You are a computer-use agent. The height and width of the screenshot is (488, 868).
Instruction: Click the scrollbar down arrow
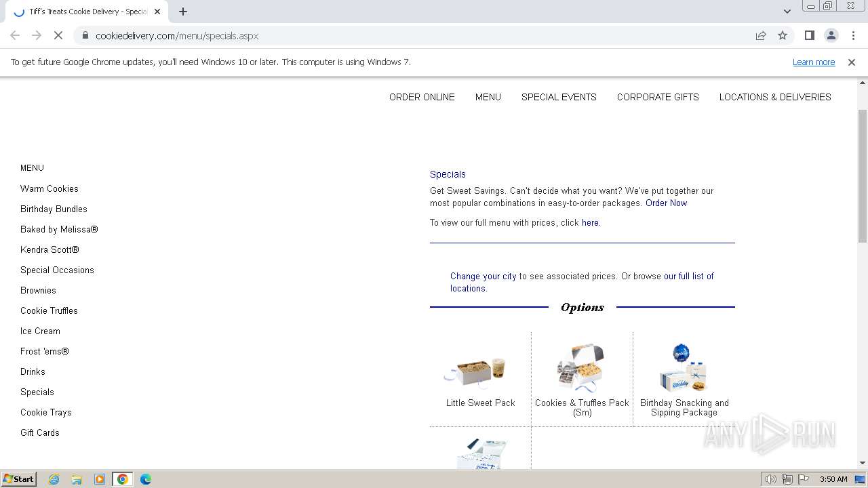863,463
